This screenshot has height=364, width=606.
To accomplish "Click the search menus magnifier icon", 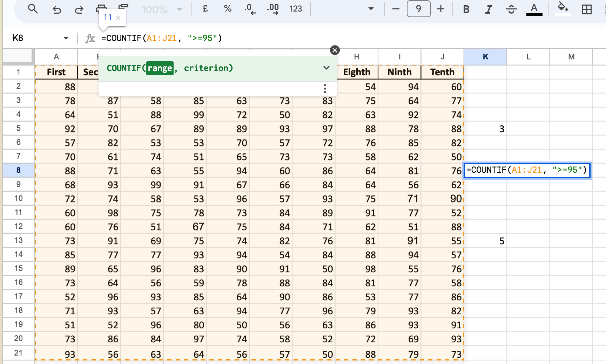I will 33,9.
